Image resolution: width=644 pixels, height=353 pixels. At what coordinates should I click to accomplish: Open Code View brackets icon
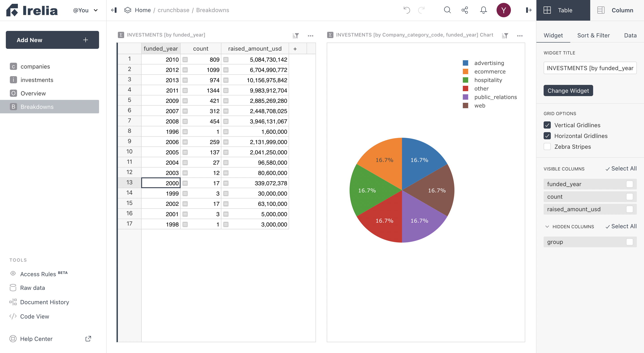[x=13, y=316]
